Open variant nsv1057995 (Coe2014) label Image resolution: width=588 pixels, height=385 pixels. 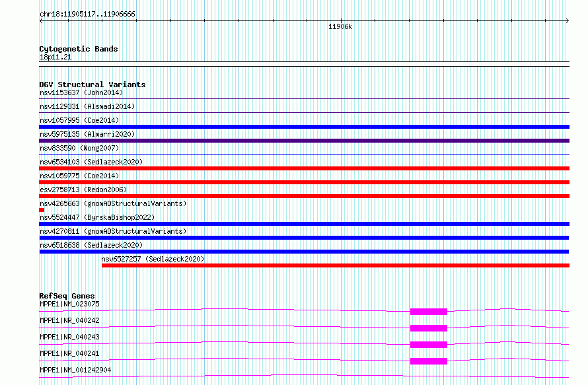79,120
